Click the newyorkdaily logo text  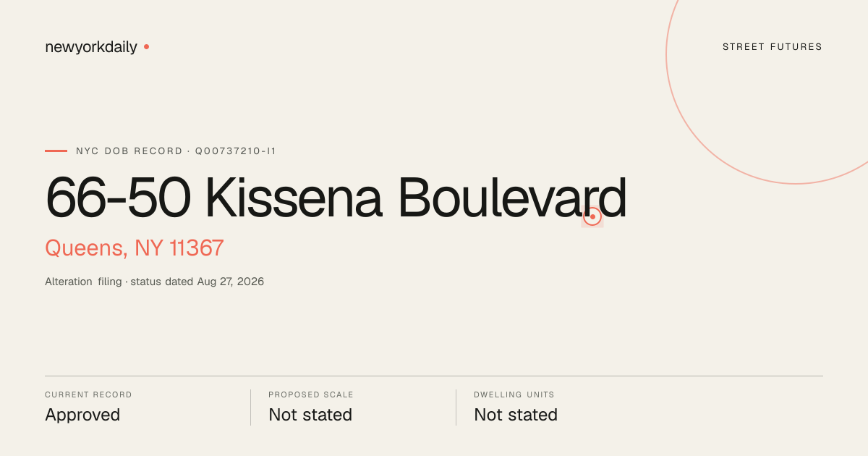click(91, 47)
